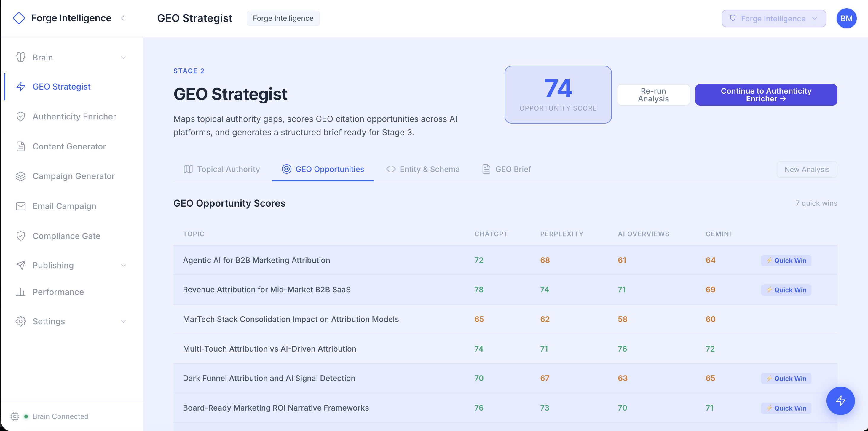This screenshot has width=868, height=431.
Task: Open the BM user avatar
Action: coord(846,19)
